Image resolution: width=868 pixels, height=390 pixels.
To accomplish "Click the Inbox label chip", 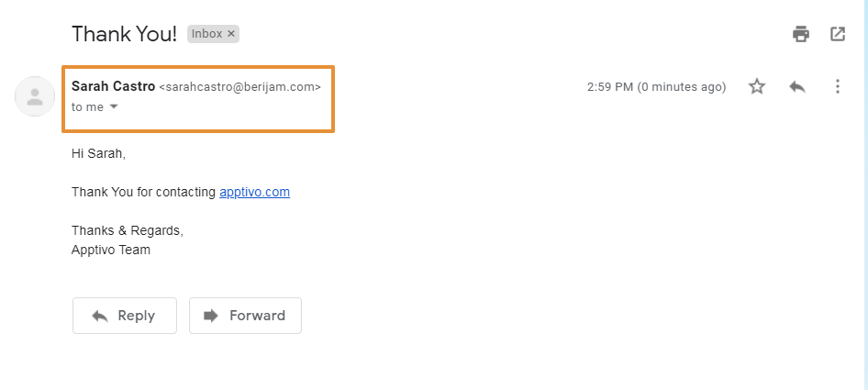I will 207,34.
